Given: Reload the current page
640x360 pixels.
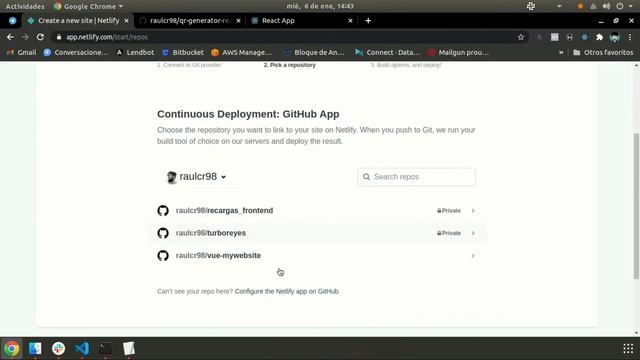Looking at the screenshot, I should (x=40, y=37).
